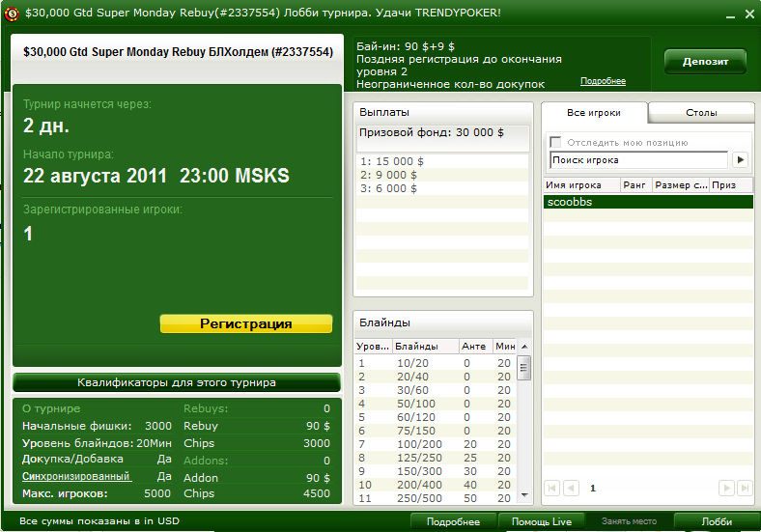Click blind level 8 row '125/250'
The width and height of the screenshot is (761, 532).
(x=436, y=458)
